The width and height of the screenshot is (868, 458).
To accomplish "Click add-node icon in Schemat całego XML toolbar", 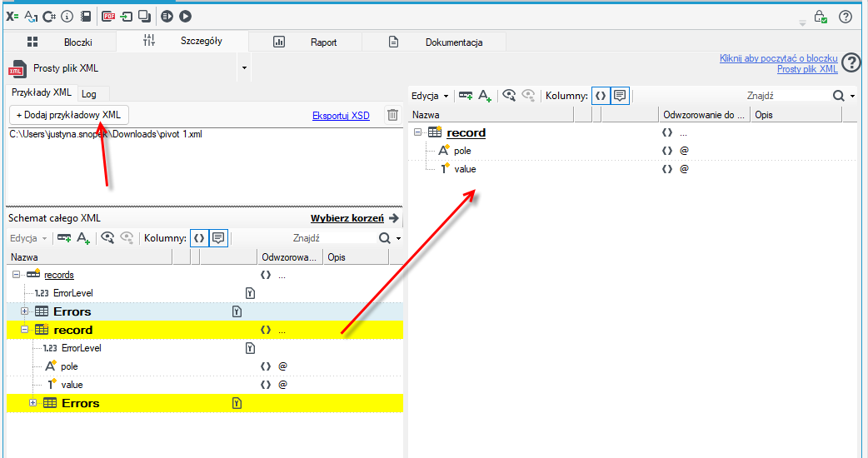I will 64,238.
